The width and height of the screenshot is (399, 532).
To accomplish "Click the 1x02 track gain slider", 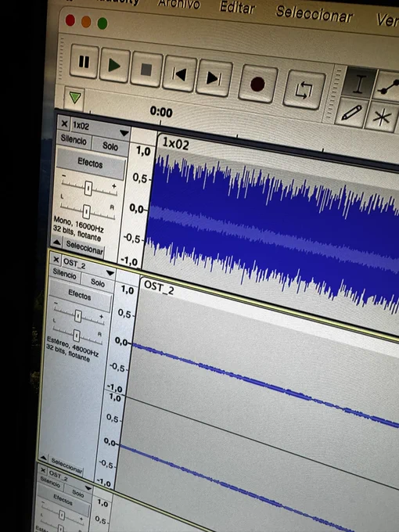I will click(88, 188).
